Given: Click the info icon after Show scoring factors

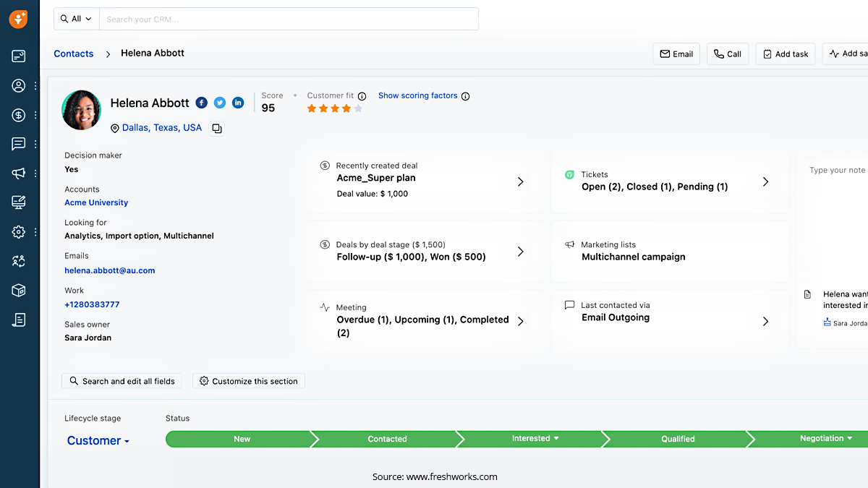Looking at the screenshot, I should point(466,96).
